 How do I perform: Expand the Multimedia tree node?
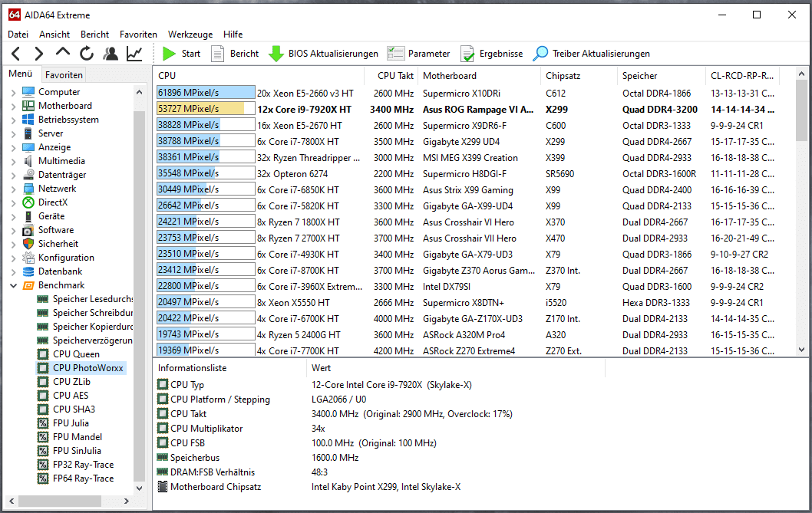pos(14,161)
